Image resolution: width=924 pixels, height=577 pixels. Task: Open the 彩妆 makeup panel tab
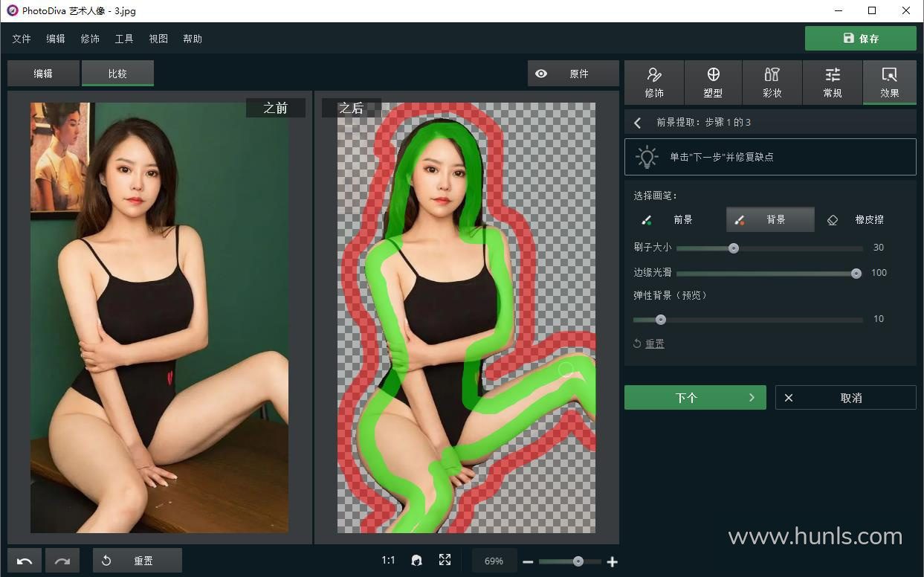point(772,83)
